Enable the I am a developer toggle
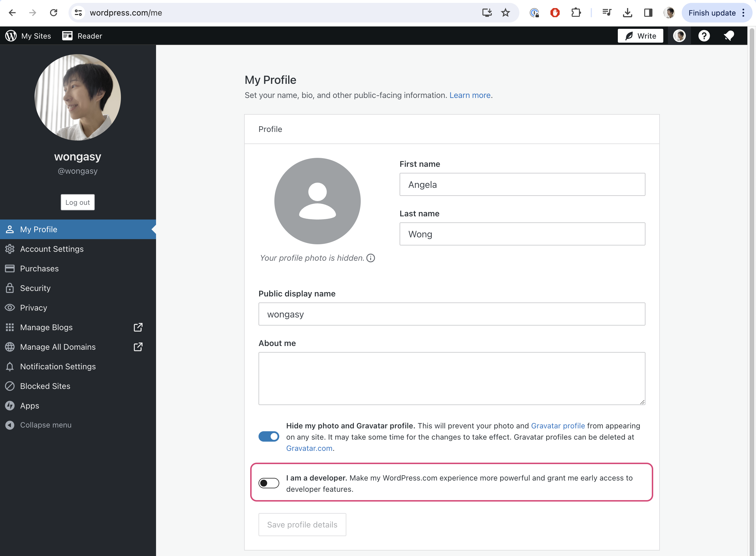The image size is (756, 556). tap(269, 483)
